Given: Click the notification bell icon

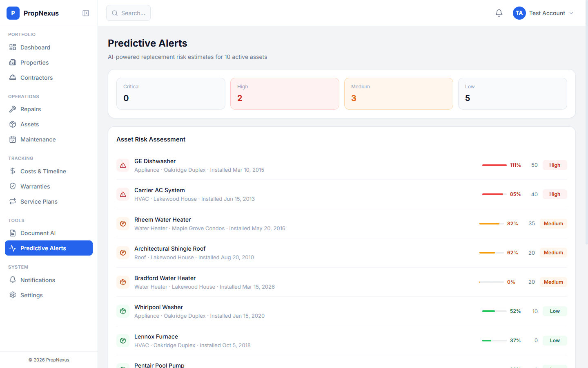Looking at the screenshot, I should pyautogui.click(x=499, y=13).
